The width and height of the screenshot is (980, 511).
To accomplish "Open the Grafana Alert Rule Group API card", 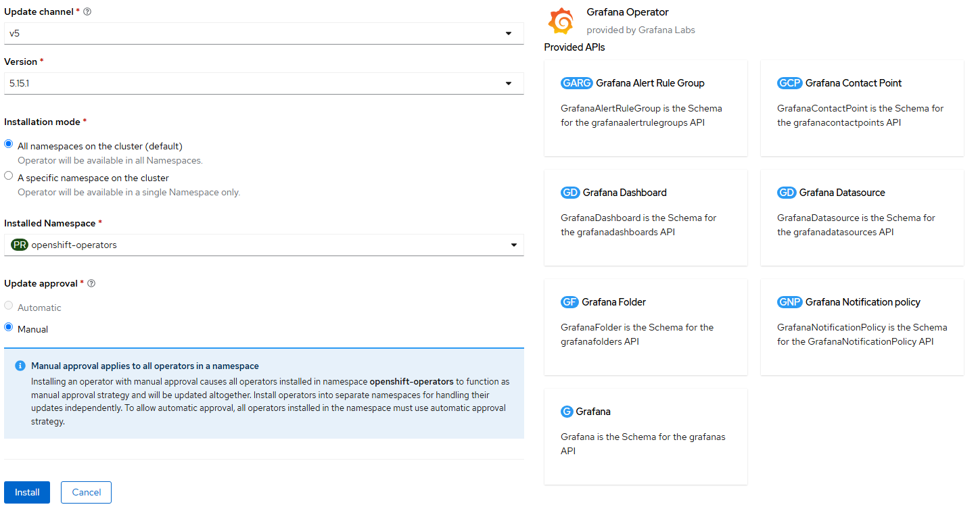I will 645,108.
